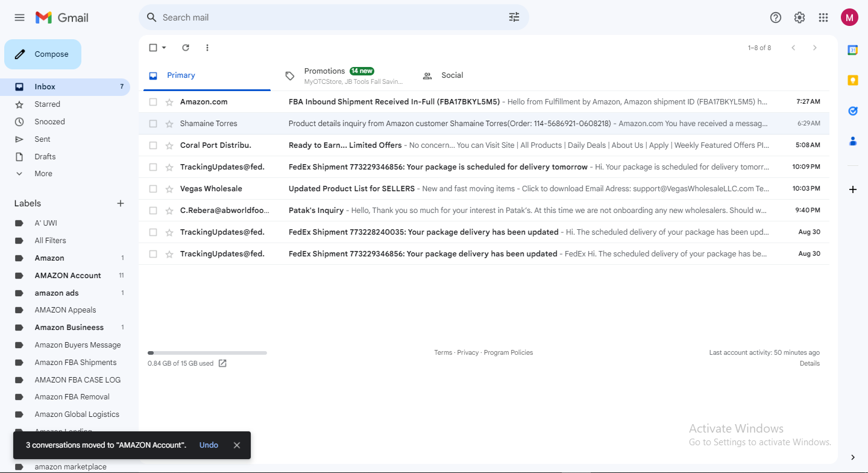
Task: Click the Gmail logo
Action: click(x=62, y=17)
